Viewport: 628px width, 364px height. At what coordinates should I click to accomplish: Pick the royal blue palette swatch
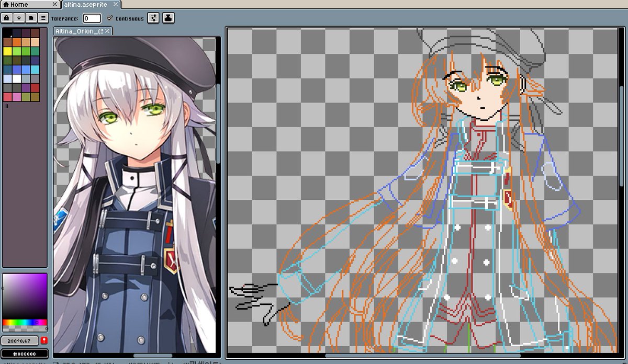pos(17,70)
